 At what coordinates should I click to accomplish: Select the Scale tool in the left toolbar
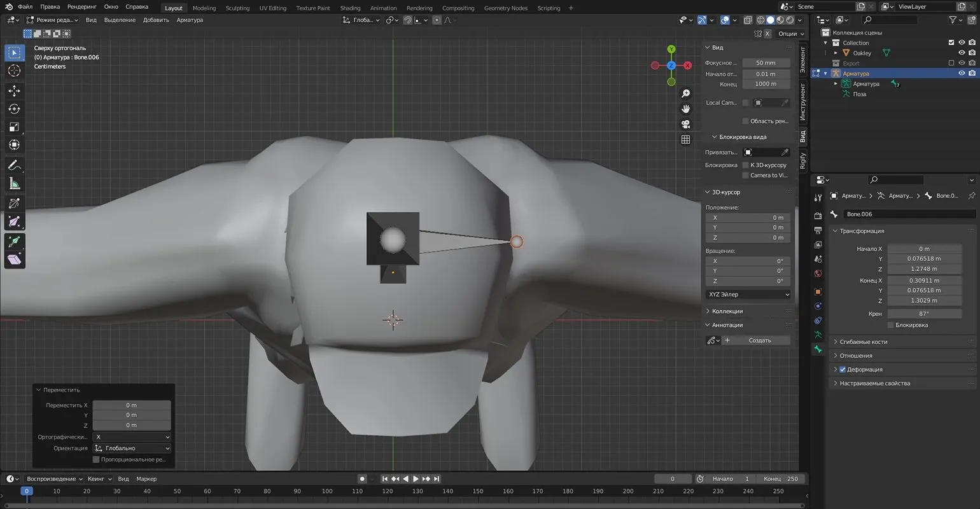(x=14, y=127)
